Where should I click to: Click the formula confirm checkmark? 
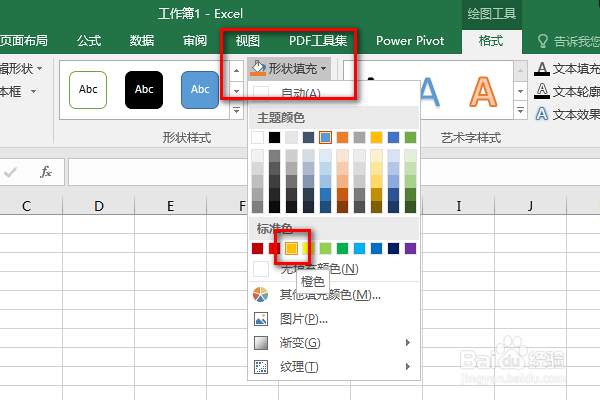tap(10, 173)
